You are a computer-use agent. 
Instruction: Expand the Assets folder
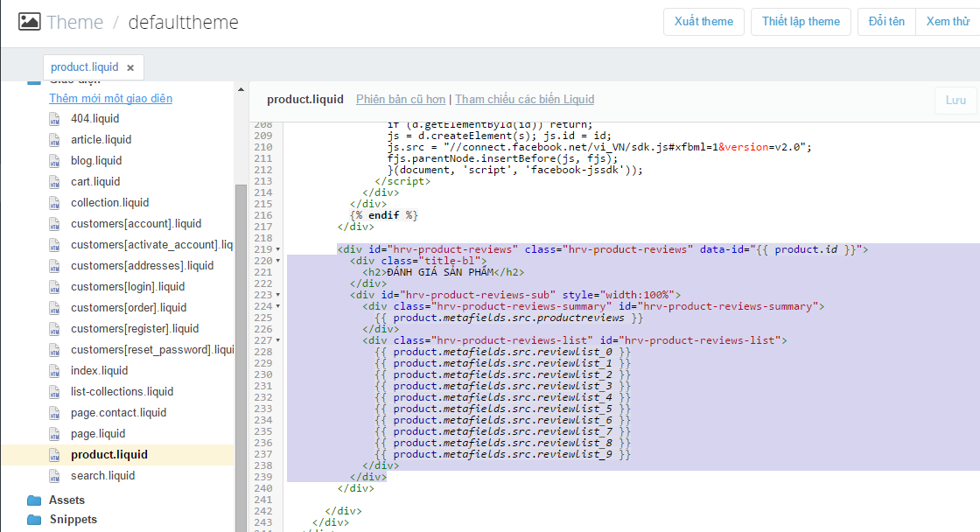(66, 500)
